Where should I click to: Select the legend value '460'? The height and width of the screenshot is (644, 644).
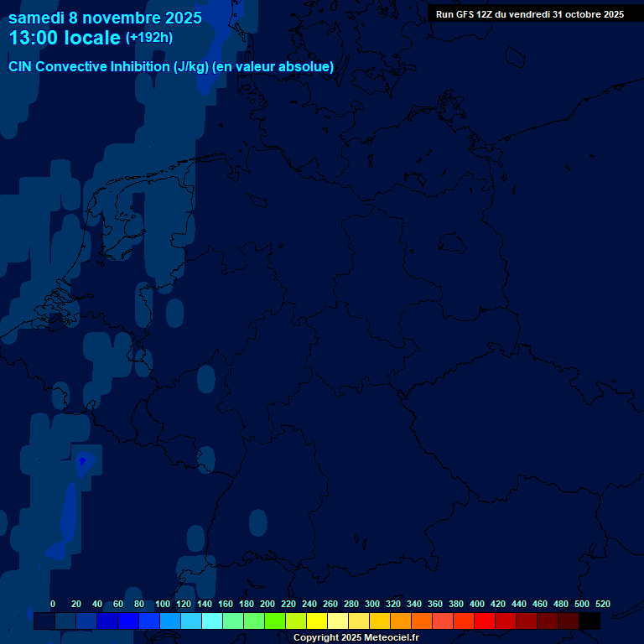[x=540, y=604]
